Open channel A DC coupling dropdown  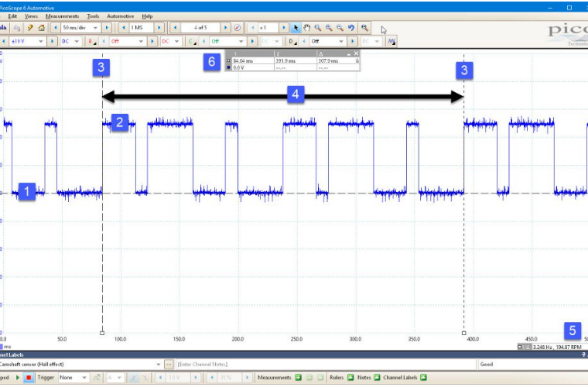(x=77, y=41)
